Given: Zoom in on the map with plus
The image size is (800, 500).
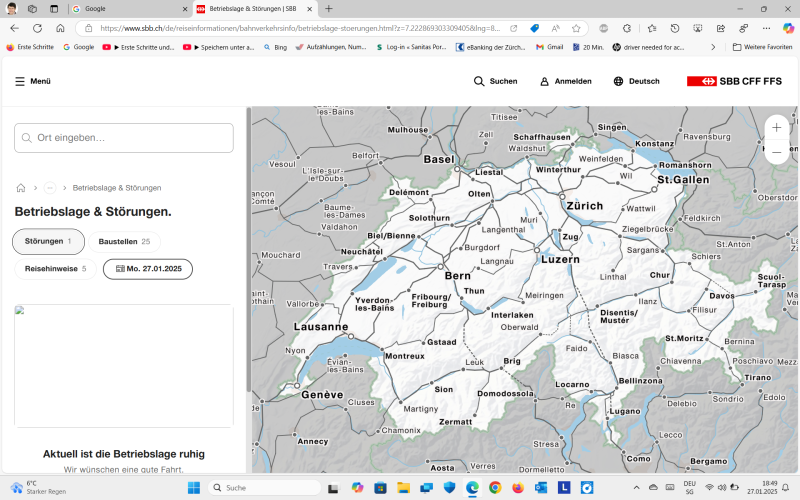Looking at the screenshot, I should [776, 128].
